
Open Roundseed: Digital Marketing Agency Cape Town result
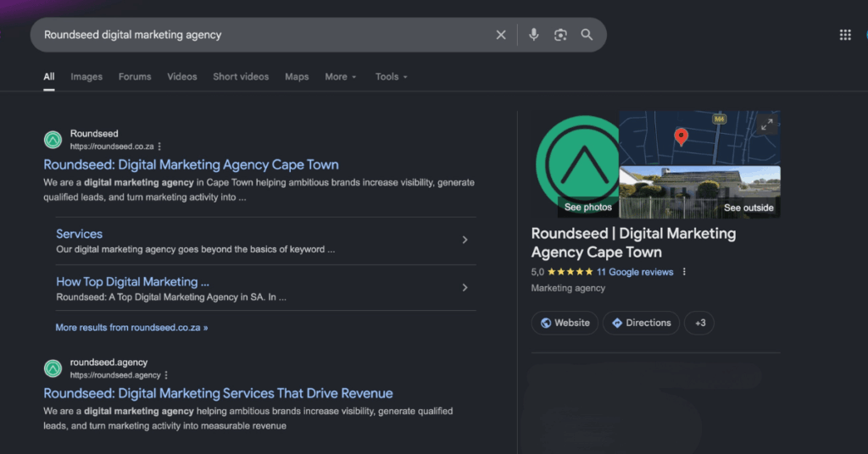pos(191,165)
